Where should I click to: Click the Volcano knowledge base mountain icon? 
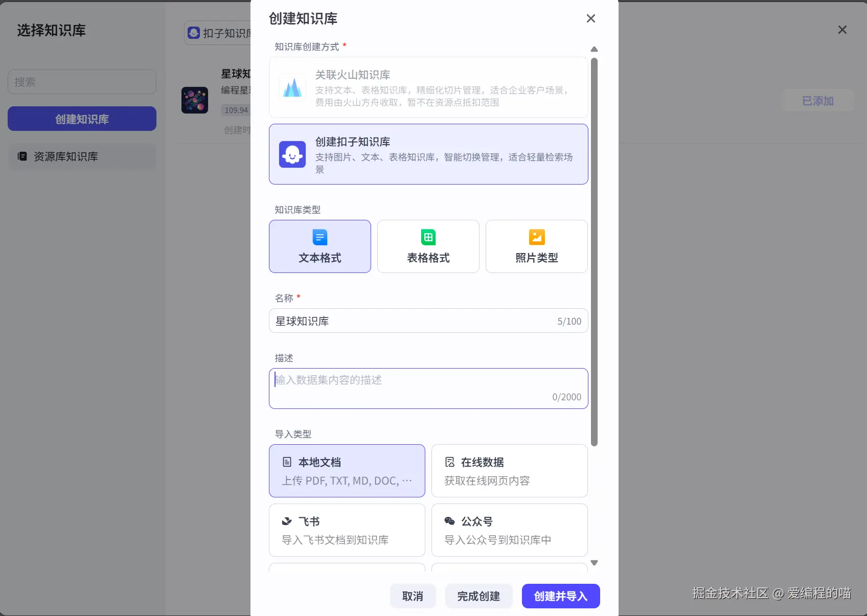tap(292, 87)
